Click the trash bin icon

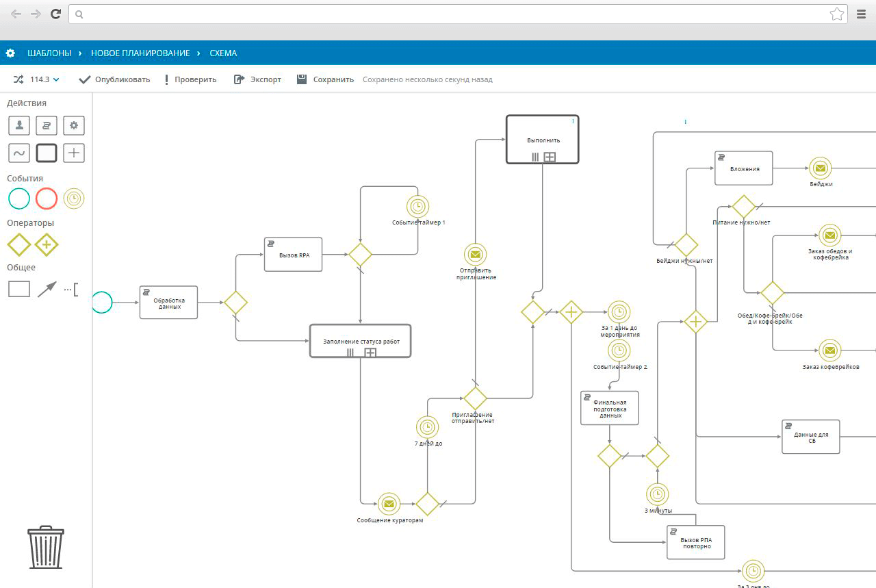pyautogui.click(x=46, y=547)
